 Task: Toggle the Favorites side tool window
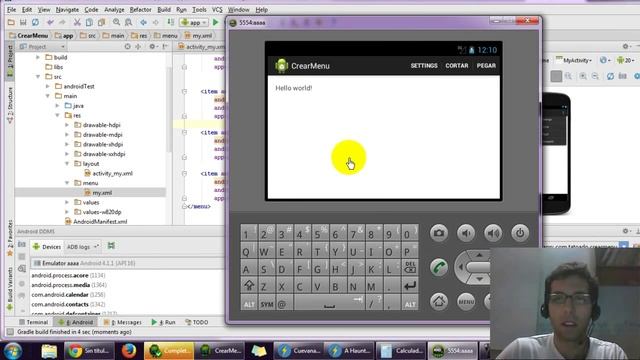coord(10,238)
